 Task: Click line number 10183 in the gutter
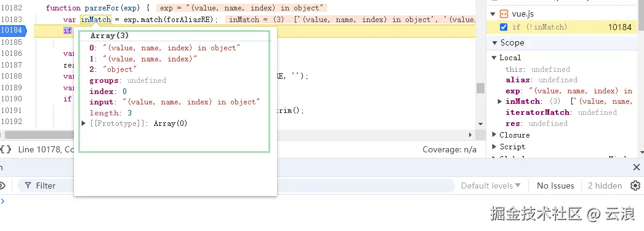click(x=12, y=19)
